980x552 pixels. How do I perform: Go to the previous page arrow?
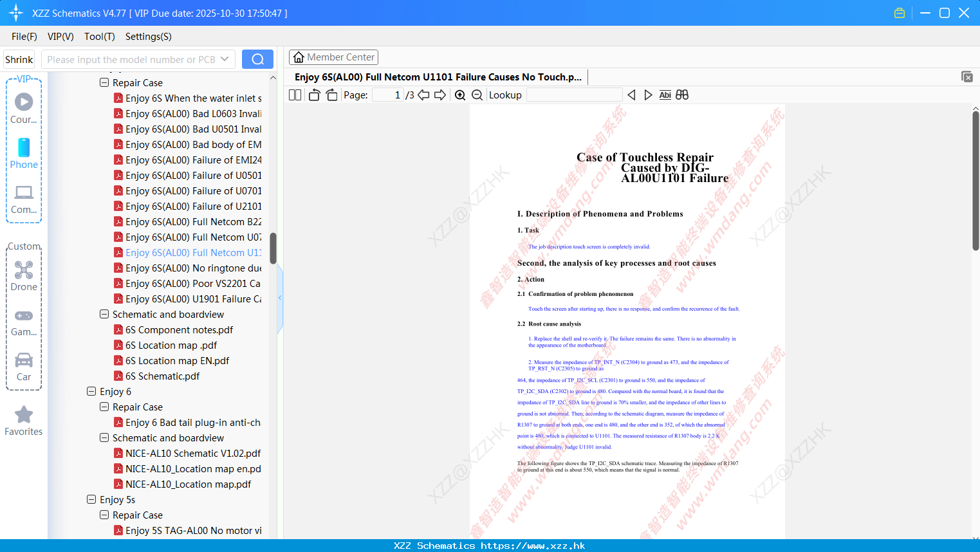pyautogui.click(x=423, y=95)
